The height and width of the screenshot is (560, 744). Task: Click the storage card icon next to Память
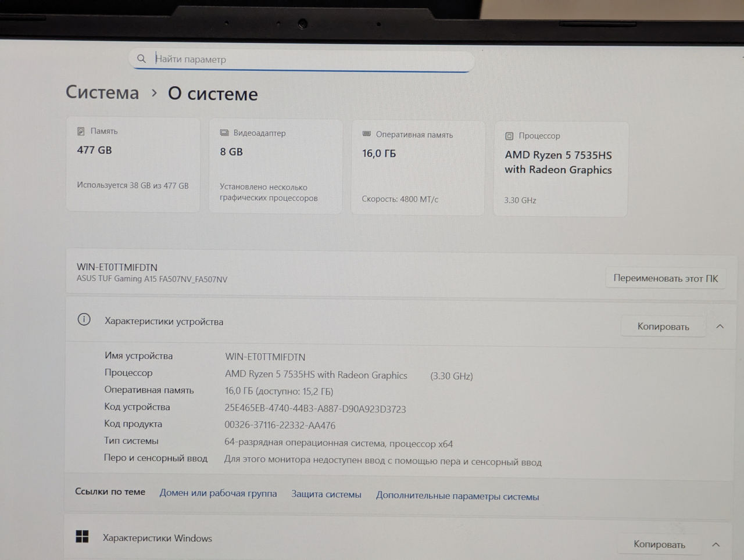[x=81, y=131]
